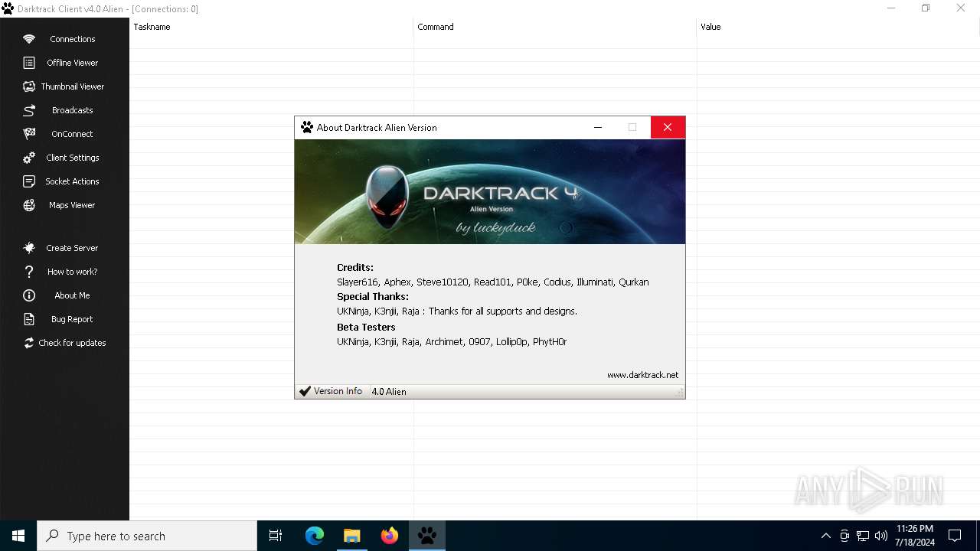Open the notification center icon
Screen dimensions: 980x551
coord(955,536)
